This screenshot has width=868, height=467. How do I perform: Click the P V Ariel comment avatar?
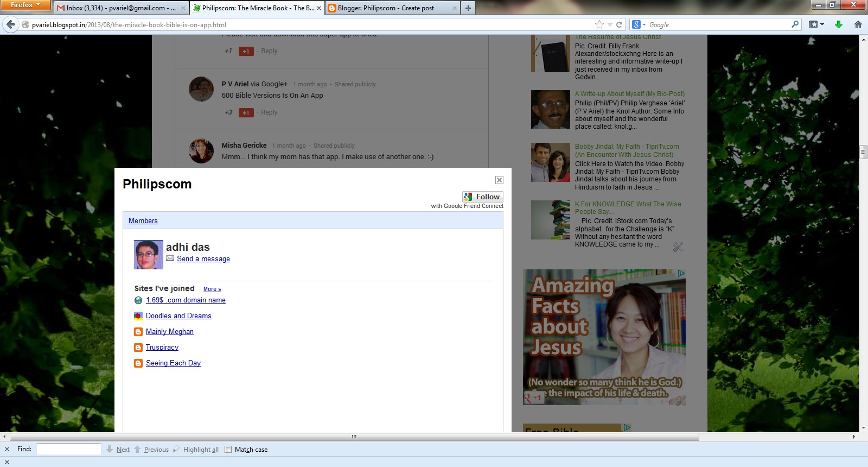(x=201, y=89)
